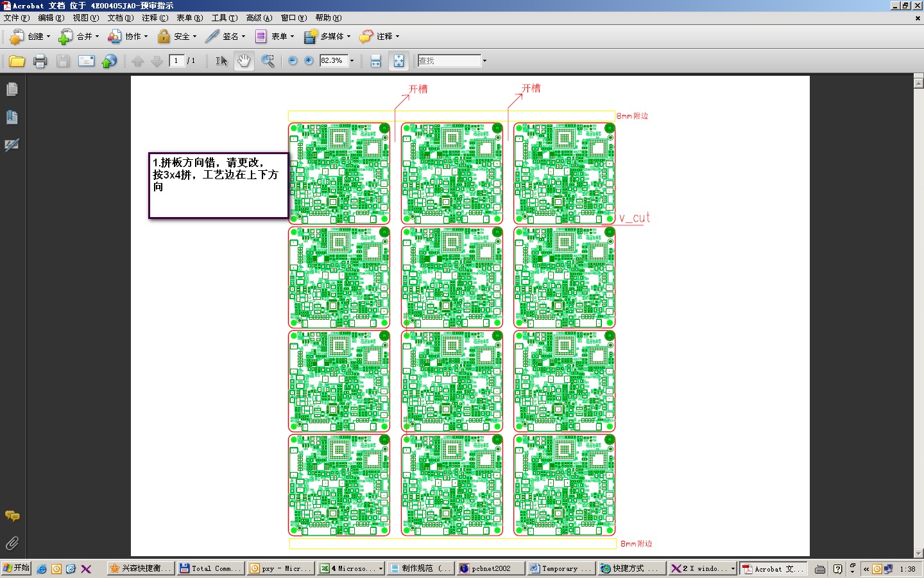Open the 高级 (Advanced) menu
Image resolution: width=924 pixels, height=578 pixels.
point(259,18)
